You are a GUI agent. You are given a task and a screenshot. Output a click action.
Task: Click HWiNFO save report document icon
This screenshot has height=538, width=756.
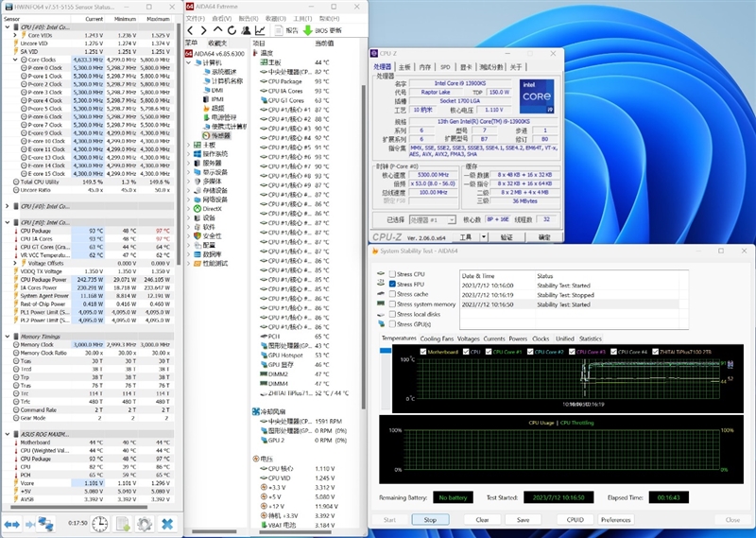tap(123, 524)
